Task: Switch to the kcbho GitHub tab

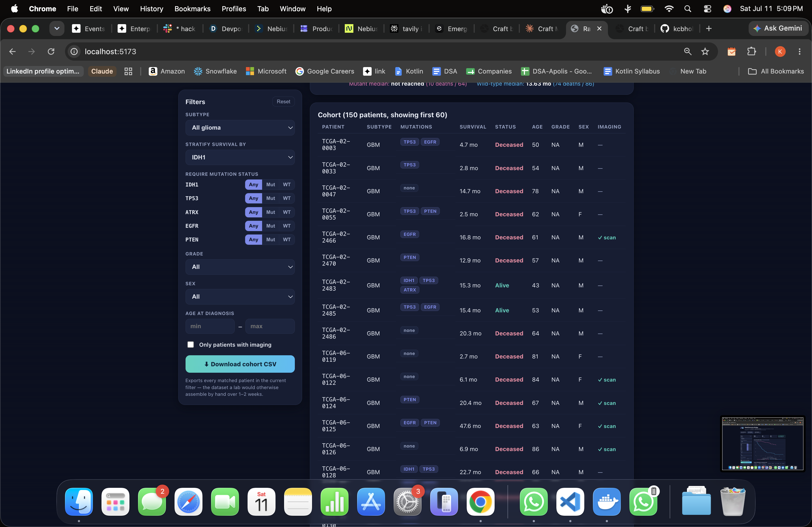Action: click(x=677, y=29)
